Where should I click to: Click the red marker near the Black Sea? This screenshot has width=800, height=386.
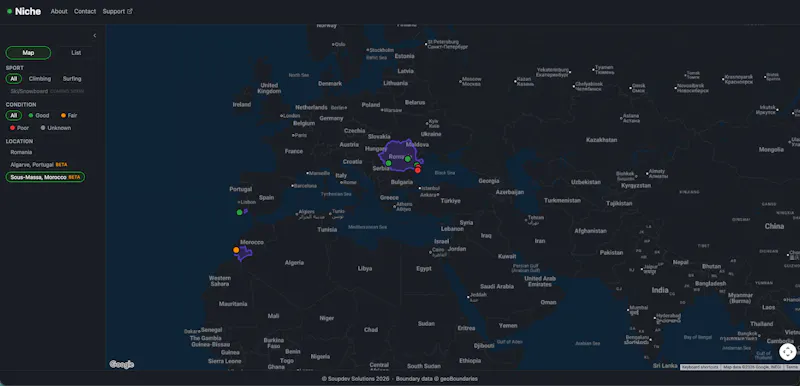418,170
